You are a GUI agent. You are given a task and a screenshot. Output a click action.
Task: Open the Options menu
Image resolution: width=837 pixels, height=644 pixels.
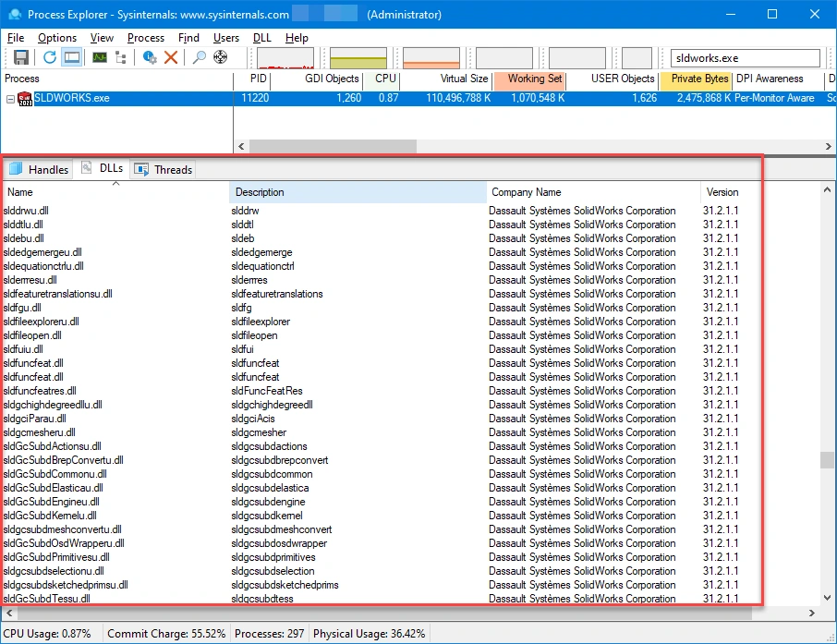pos(57,38)
